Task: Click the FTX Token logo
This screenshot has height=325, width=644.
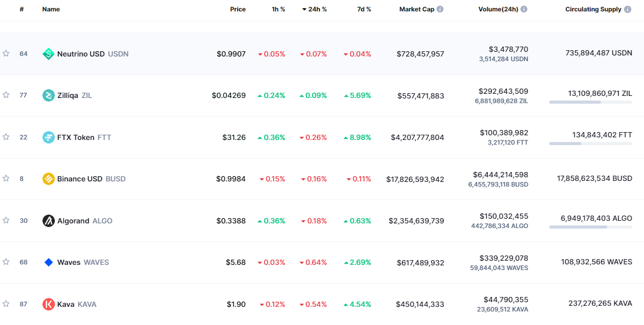Action: [48, 137]
